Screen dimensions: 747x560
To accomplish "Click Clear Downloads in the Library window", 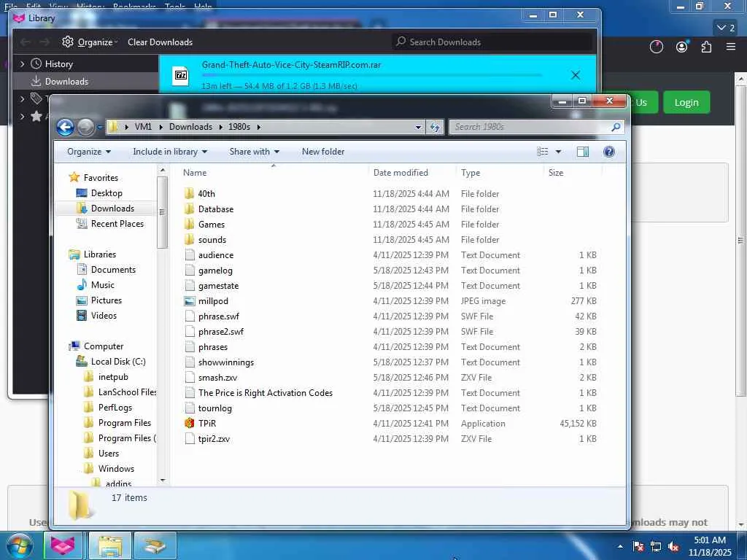I will pos(160,42).
